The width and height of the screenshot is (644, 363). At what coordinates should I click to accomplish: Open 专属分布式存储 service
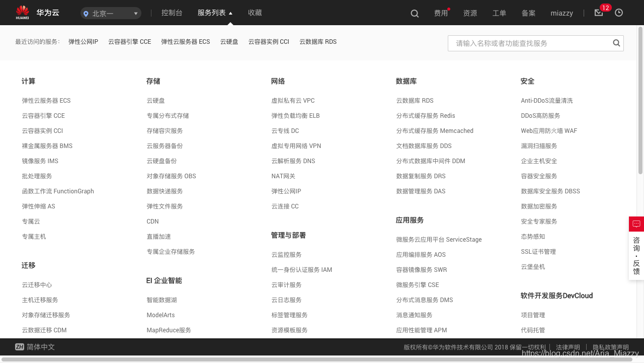coord(168,116)
